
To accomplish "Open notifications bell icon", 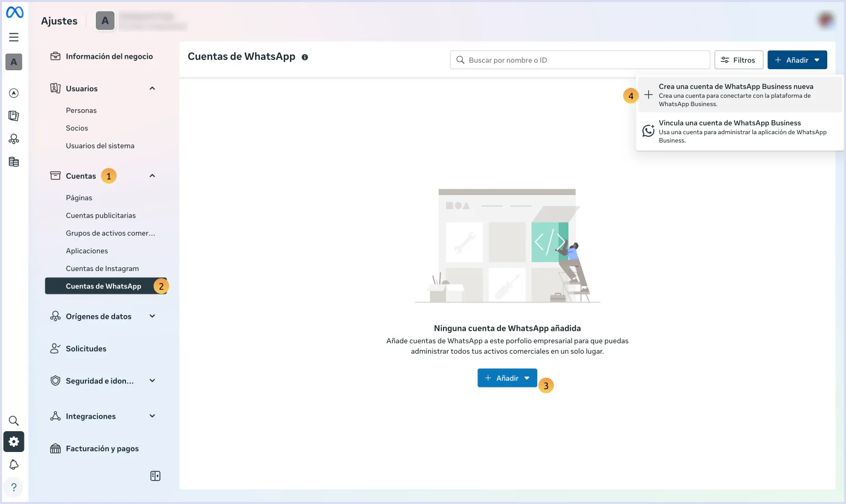I will [14, 464].
